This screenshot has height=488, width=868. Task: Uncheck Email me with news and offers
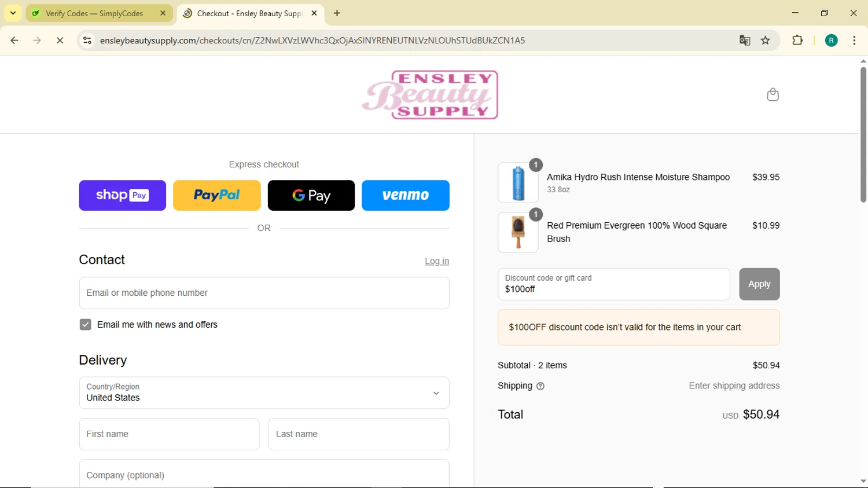click(85, 325)
